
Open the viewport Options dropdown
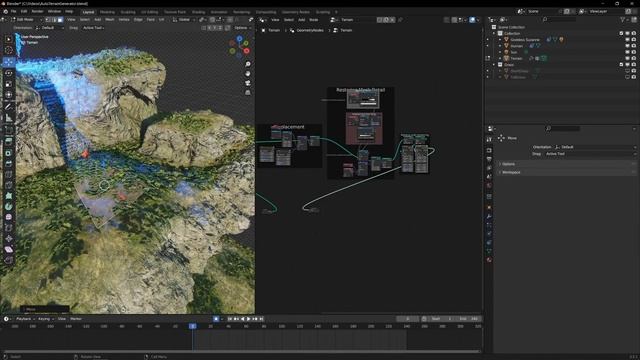coord(242,28)
